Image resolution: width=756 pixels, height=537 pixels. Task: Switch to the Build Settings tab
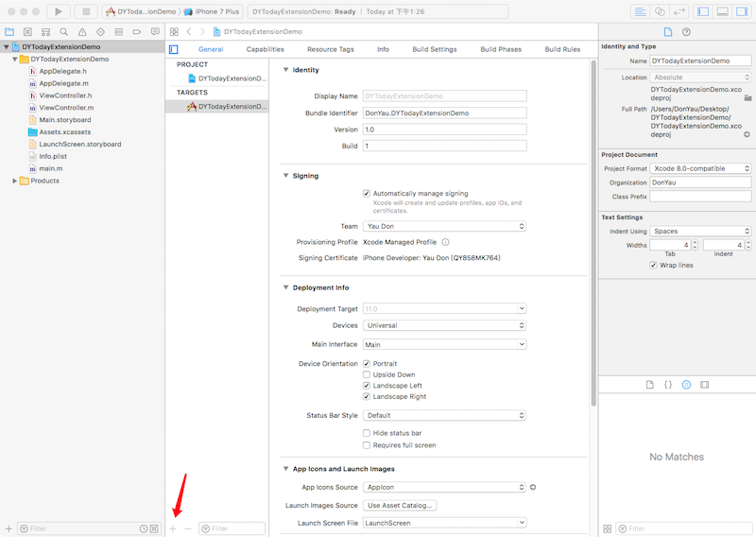[x=435, y=49]
